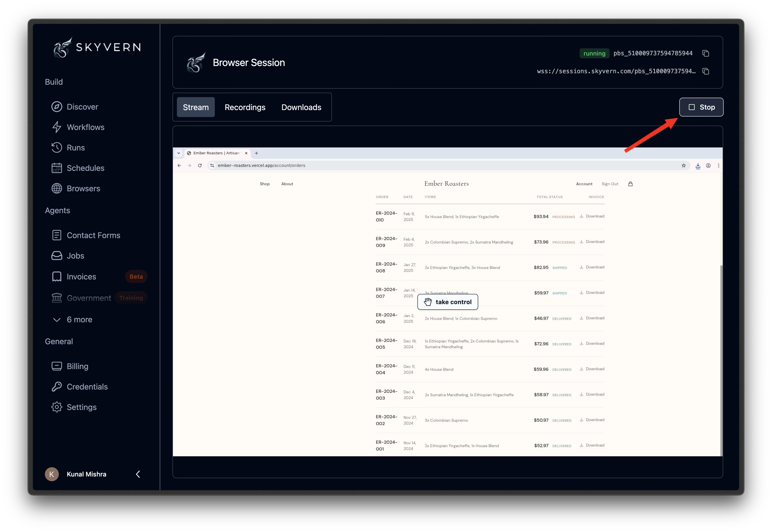Screen dimensions: 772x532
Task: Switch to the Downloads tab
Action: [301, 107]
